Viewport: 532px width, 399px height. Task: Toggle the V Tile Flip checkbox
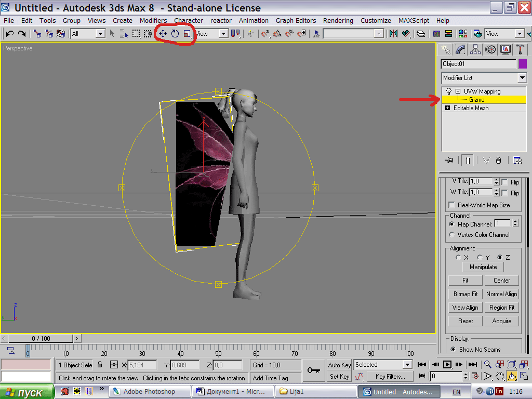click(504, 182)
